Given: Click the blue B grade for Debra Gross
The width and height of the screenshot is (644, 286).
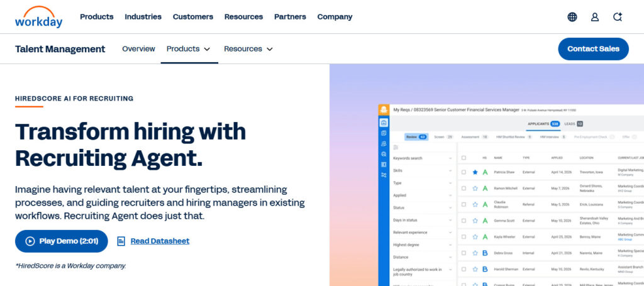Looking at the screenshot, I should [x=485, y=253].
